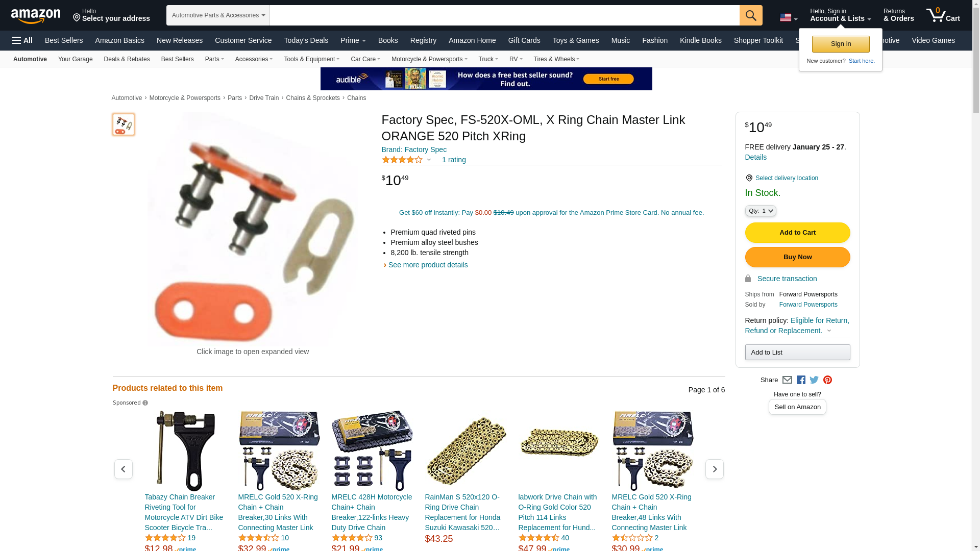The width and height of the screenshot is (980, 551).
Task: Click the magnifying glass search button
Action: (x=751, y=15)
